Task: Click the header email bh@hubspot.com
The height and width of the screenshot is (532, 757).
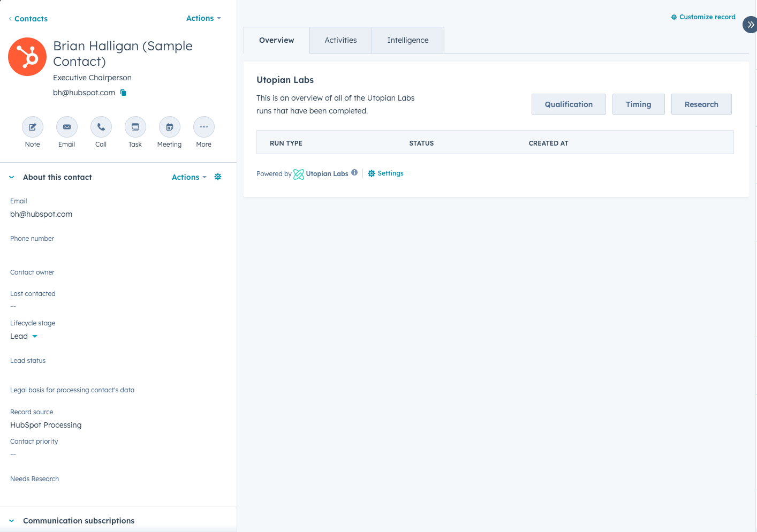Action: pos(84,93)
